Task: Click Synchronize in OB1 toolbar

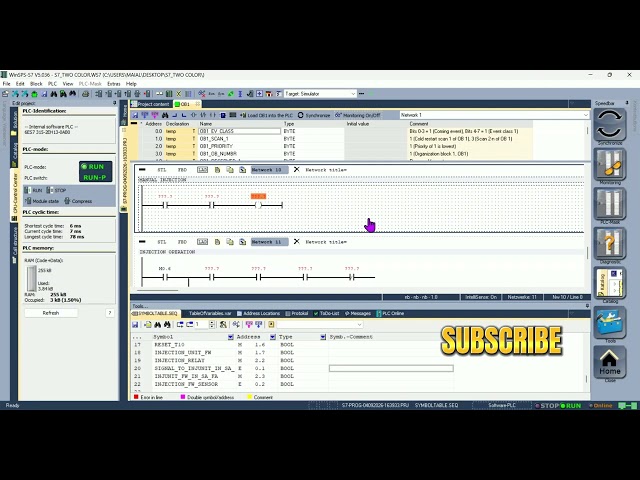Action: click(314, 115)
